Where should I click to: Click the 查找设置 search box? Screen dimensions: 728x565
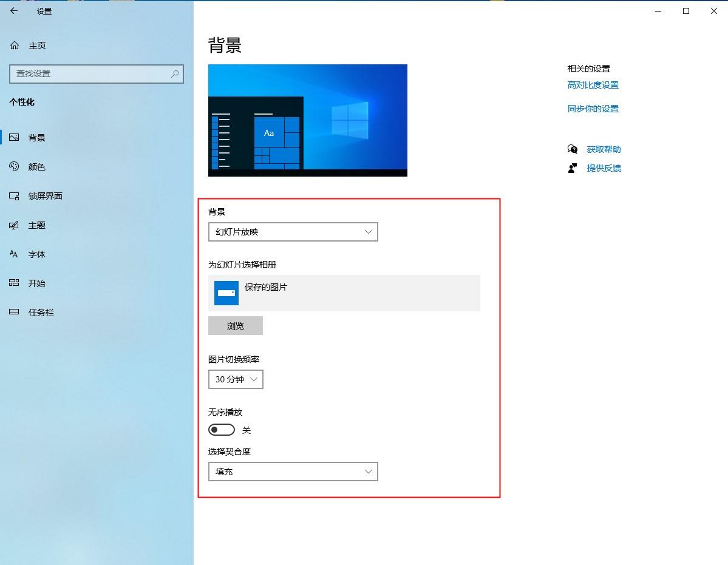pos(96,73)
